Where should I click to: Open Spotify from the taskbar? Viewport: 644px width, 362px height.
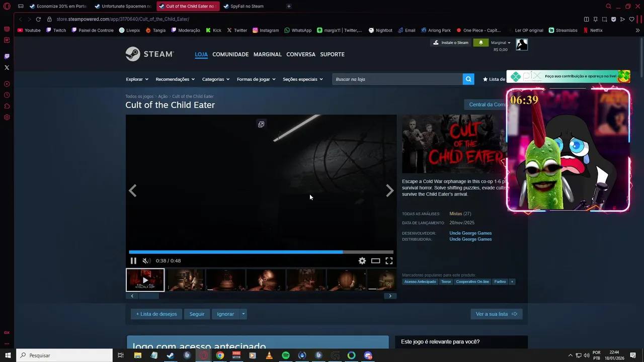pyautogui.click(x=286, y=355)
